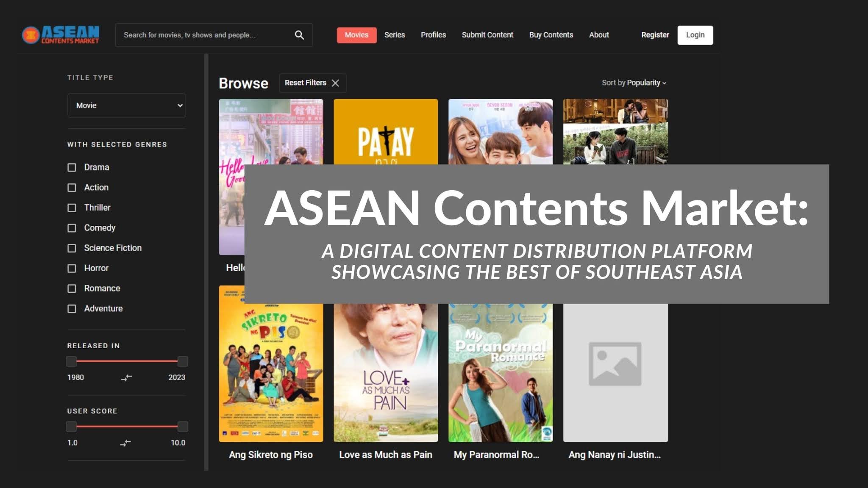Click the Released In 1980 slider handle

[x=71, y=361]
